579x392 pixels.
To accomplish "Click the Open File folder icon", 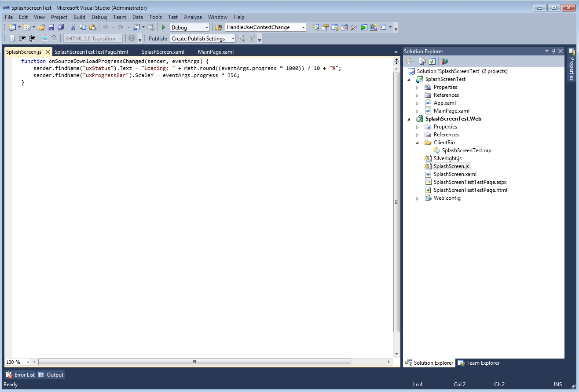I will [x=41, y=27].
